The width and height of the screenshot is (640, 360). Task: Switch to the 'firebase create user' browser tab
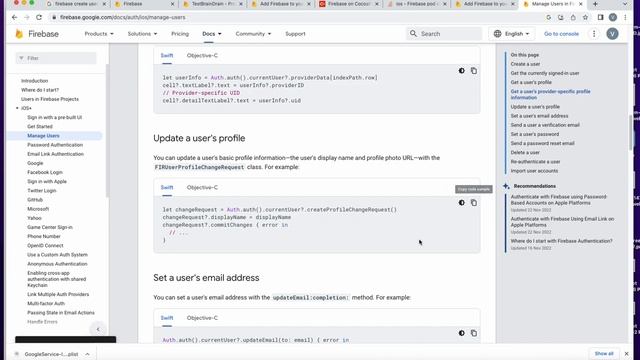point(76,4)
